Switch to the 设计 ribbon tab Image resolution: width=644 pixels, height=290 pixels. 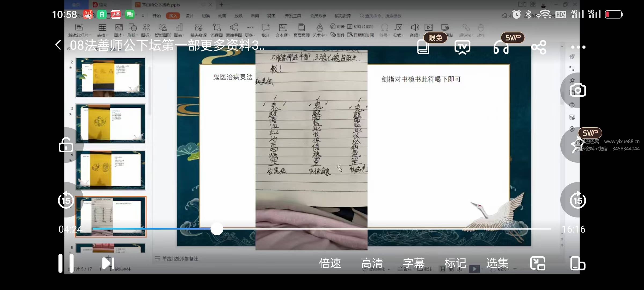pos(189,16)
